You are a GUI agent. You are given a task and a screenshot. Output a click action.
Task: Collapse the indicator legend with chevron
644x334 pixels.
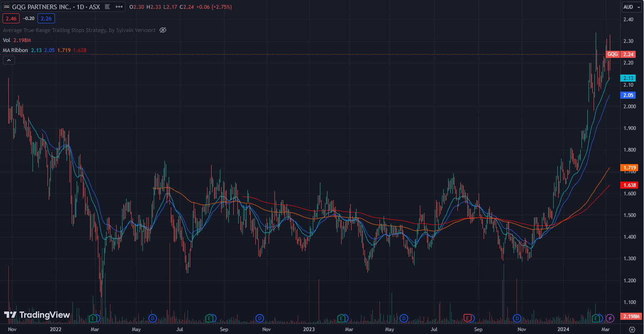[9, 60]
